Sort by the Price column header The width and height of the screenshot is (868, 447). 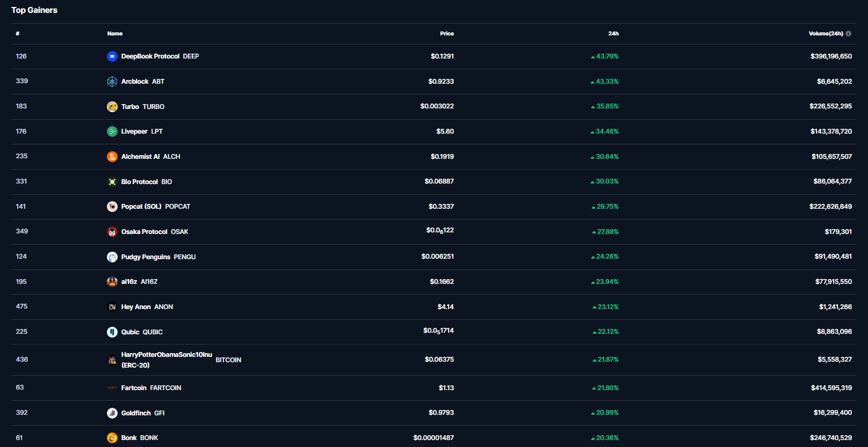[446, 34]
